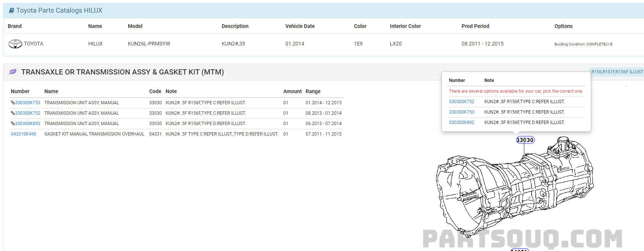Open the R156,R151F,R156F ILLUST link
This screenshot has height=251, width=644.
(617, 72)
